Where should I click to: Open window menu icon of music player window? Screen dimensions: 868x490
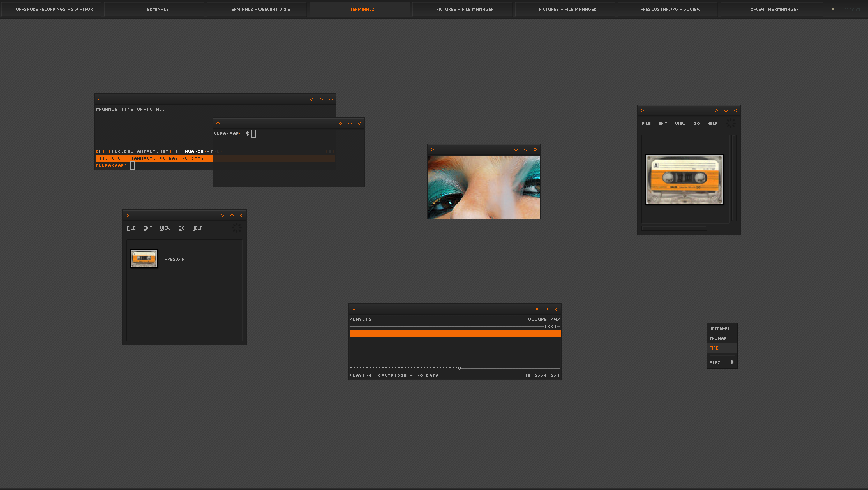tap(354, 309)
